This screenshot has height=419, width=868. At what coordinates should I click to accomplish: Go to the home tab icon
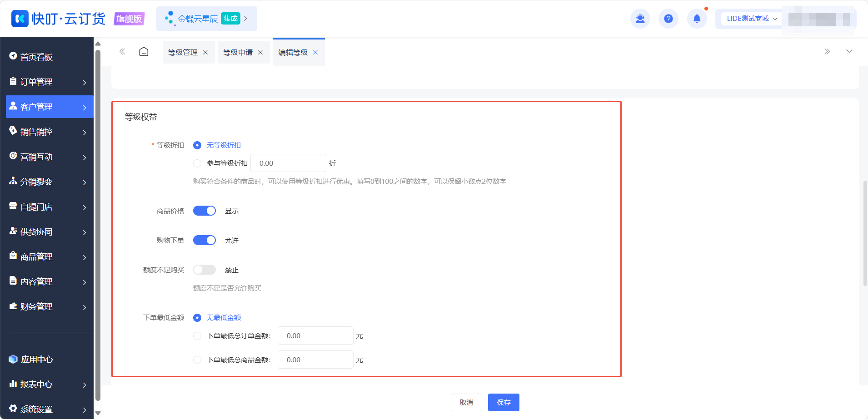[x=144, y=52]
